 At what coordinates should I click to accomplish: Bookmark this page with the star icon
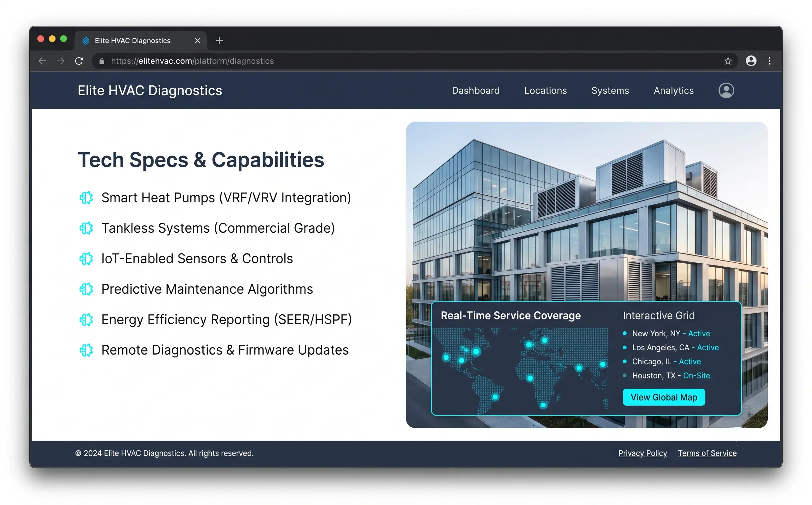click(728, 61)
